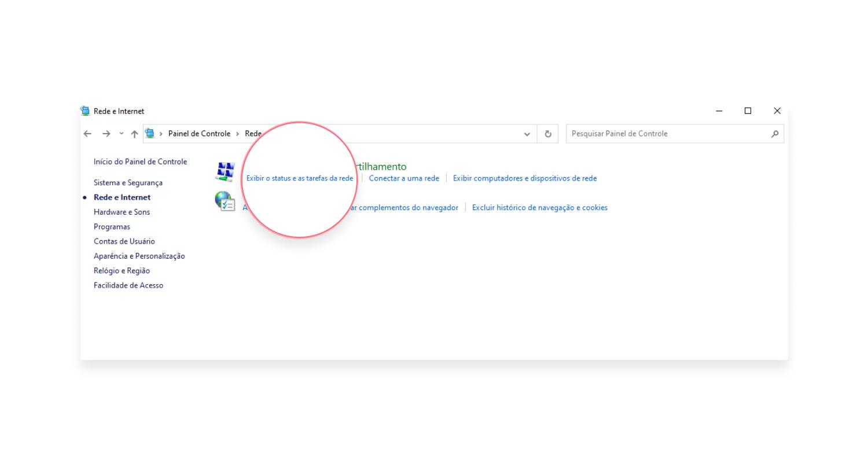
Task: Click the network sharing center icon
Action: tap(225, 172)
